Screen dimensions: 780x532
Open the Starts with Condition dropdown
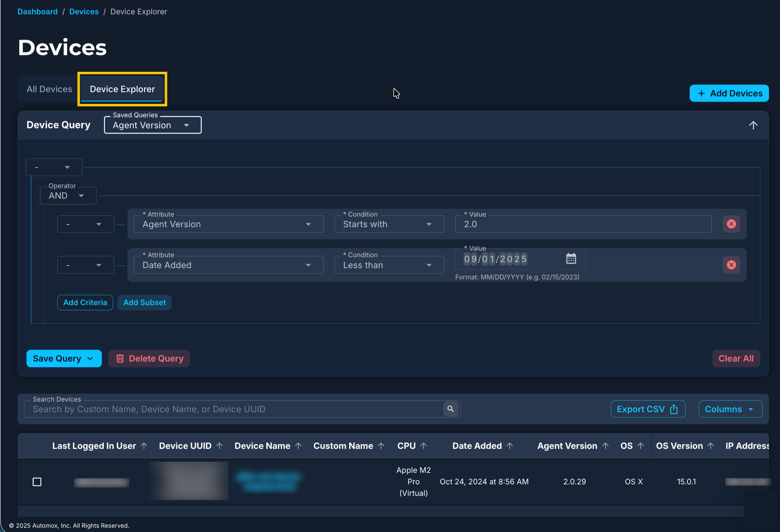[389, 224]
